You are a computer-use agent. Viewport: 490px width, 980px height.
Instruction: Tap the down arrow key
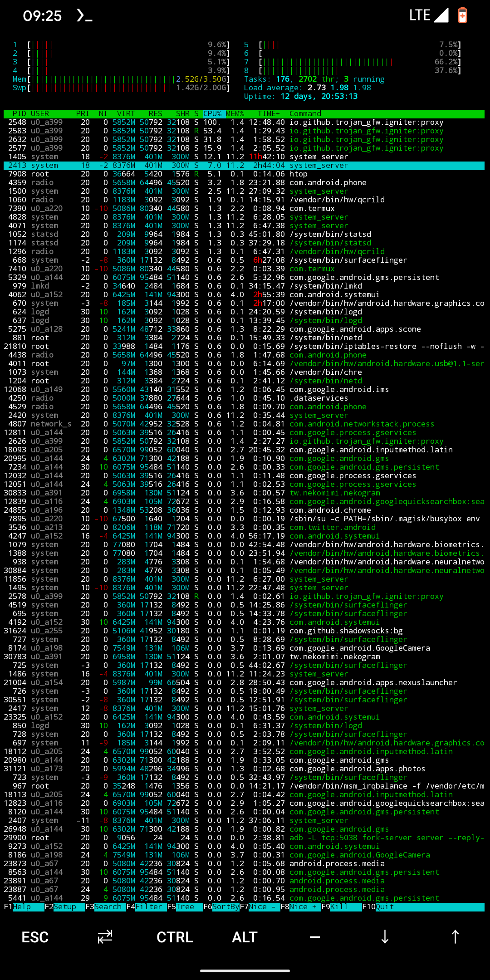[x=385, y=937]
